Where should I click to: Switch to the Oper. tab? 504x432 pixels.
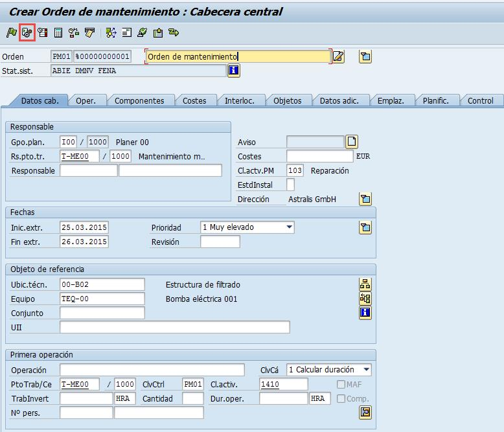86,100
